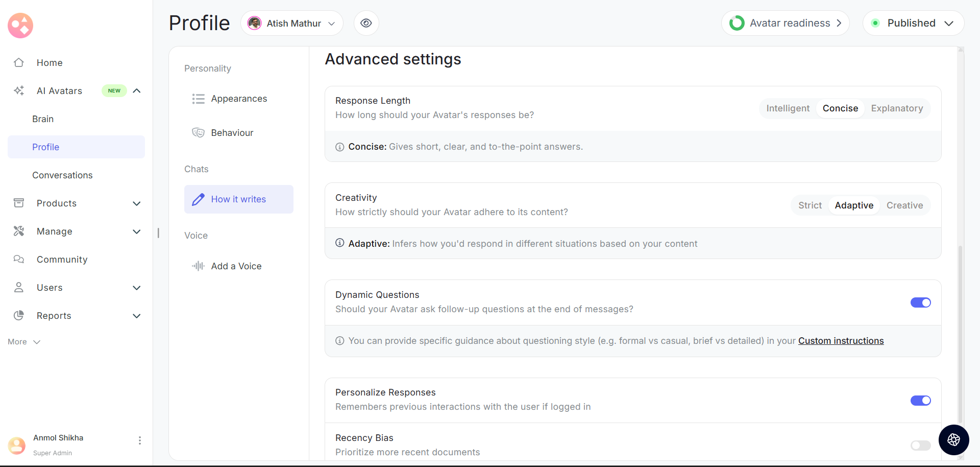The width and height of the screenshot is (980, 467).
Task: Open the Custom instructions link
Action: pos(841,341)
